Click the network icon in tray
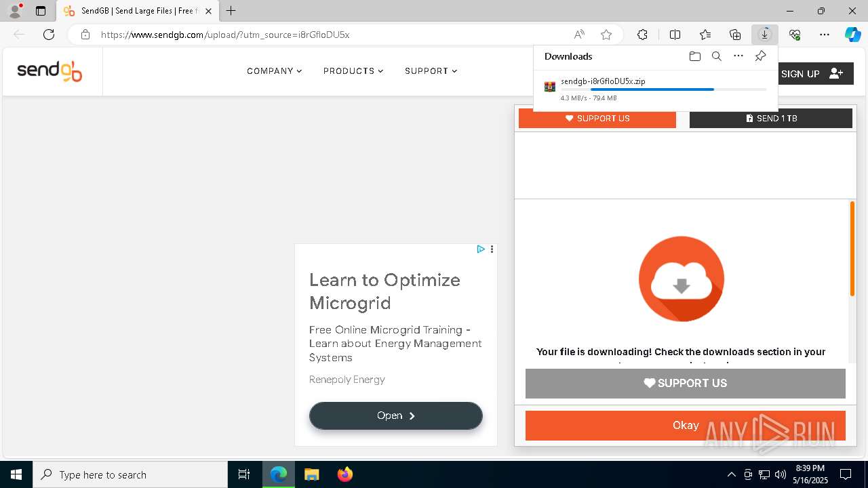 pos(764,474)
